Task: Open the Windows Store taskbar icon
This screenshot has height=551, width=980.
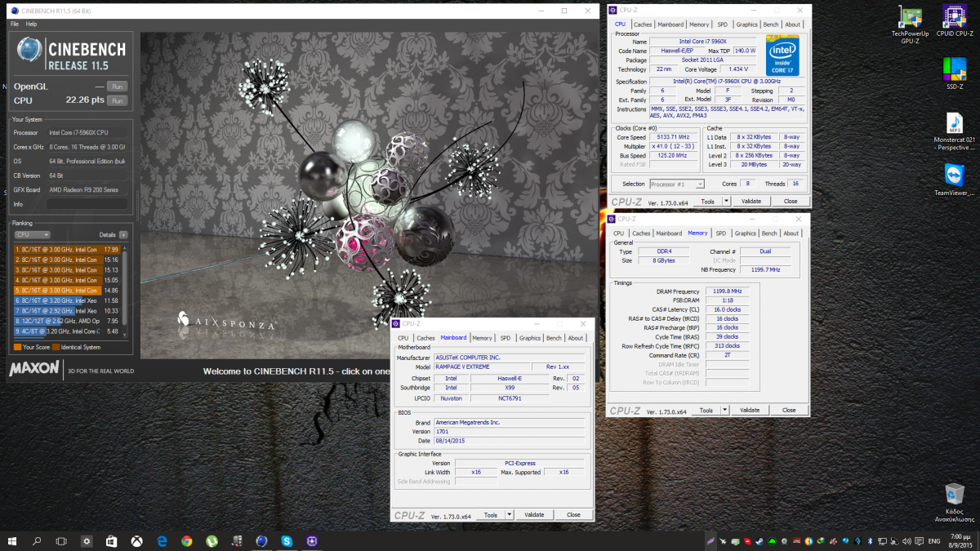Action: click(x=112, y=541)
